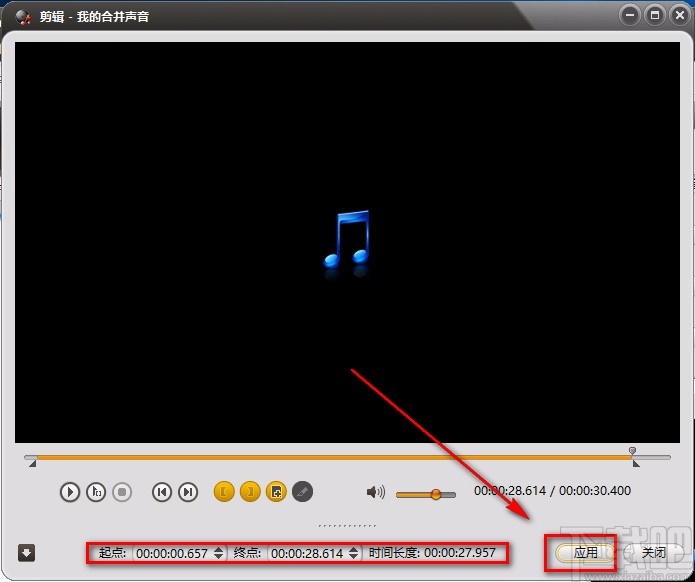
Task: Click the 应用 apply button
Action: (x=585, y=553)
